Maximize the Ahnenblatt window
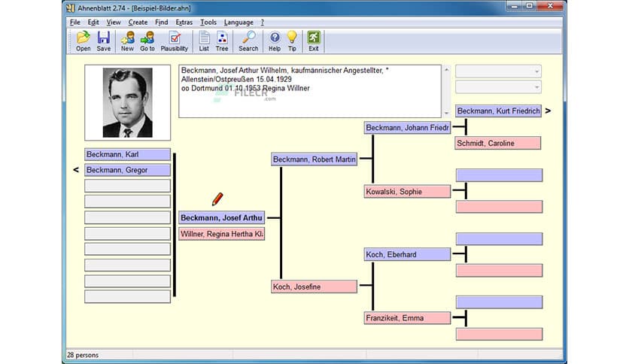Screen dimensions: 629x364 click(530, 6)
